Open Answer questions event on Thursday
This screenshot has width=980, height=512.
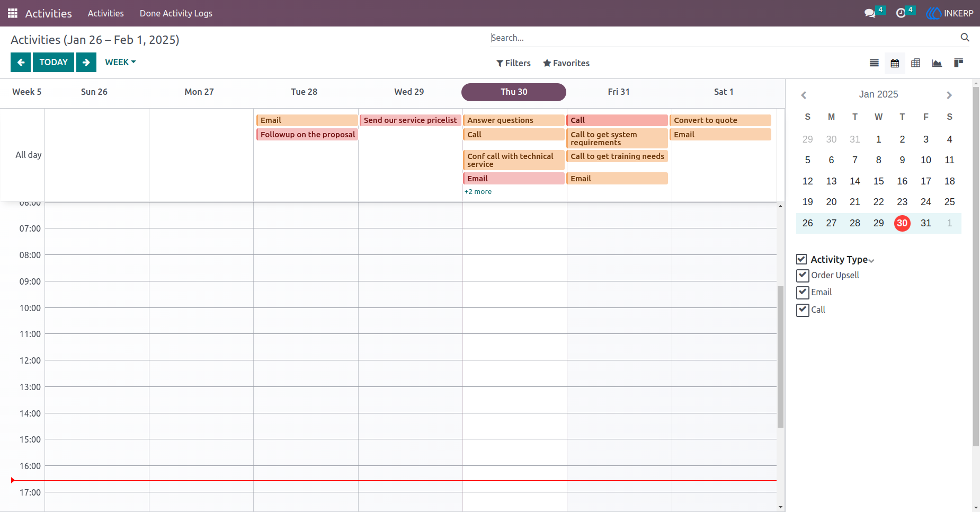[x=514, y=120]
